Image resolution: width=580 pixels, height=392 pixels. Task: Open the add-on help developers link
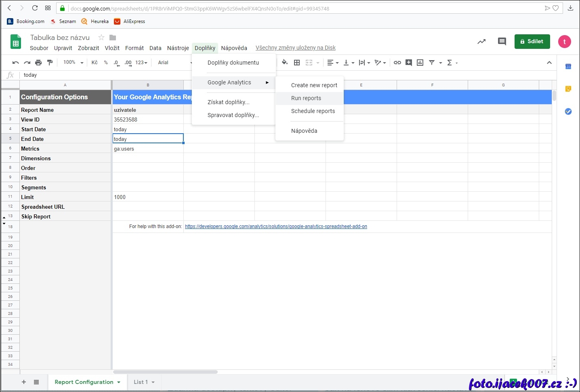point(276,226)
